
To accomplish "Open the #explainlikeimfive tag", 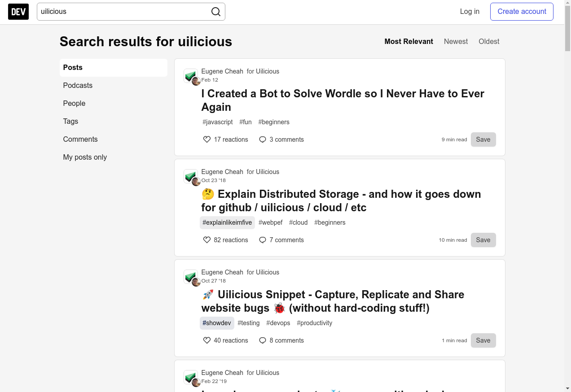I will coord(227,222).
